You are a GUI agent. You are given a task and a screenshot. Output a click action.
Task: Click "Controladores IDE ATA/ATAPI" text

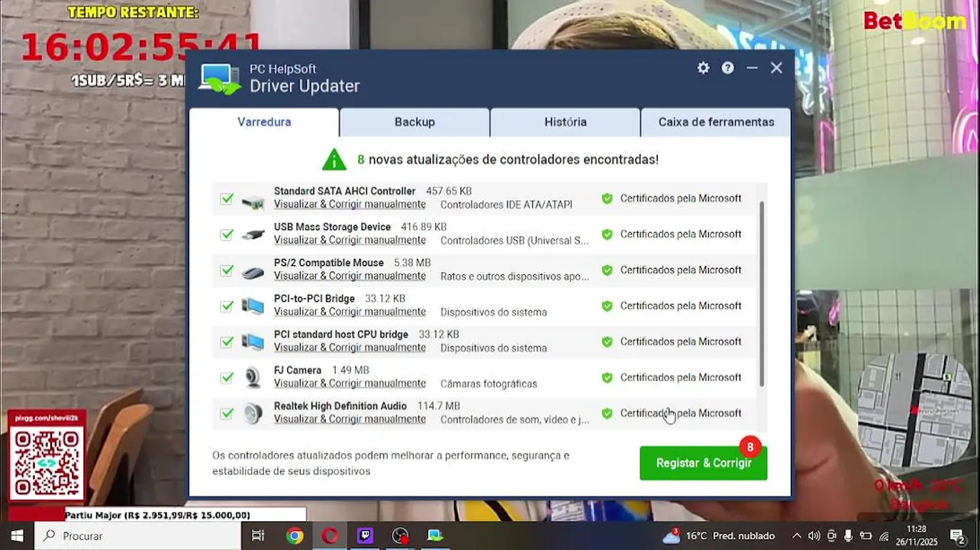click(x=506, y=205)
